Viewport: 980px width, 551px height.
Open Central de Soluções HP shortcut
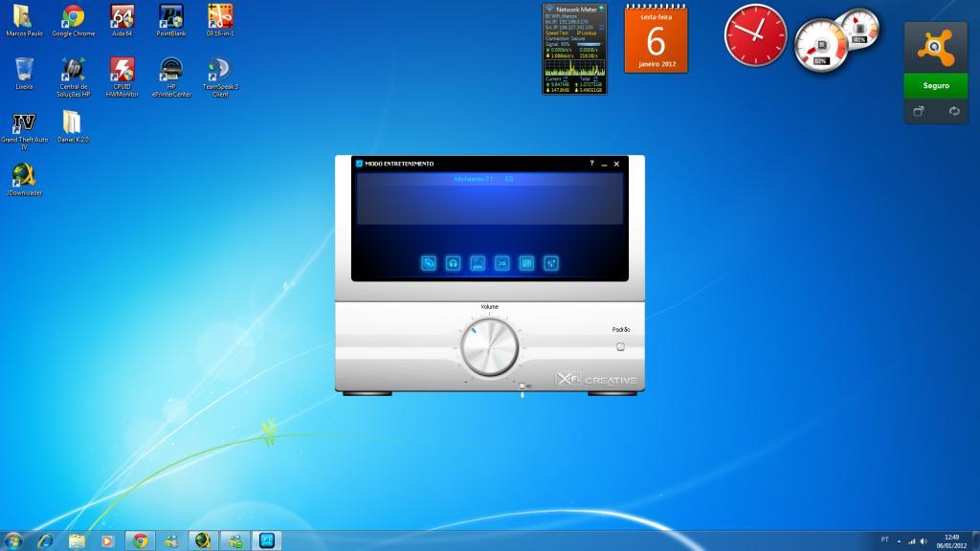tap(73, 77)
